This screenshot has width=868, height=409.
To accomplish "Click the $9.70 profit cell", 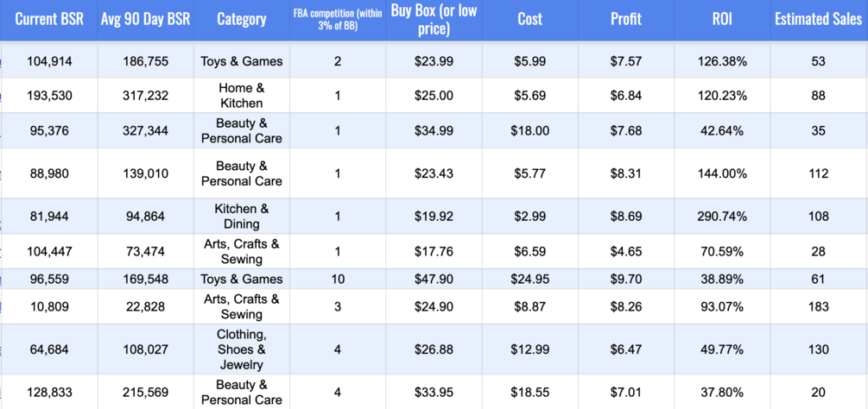I will (x=625, y=280).
